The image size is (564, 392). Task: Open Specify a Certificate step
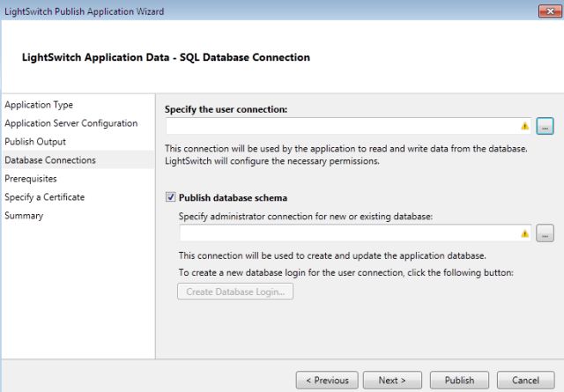[x=45, y=197]
